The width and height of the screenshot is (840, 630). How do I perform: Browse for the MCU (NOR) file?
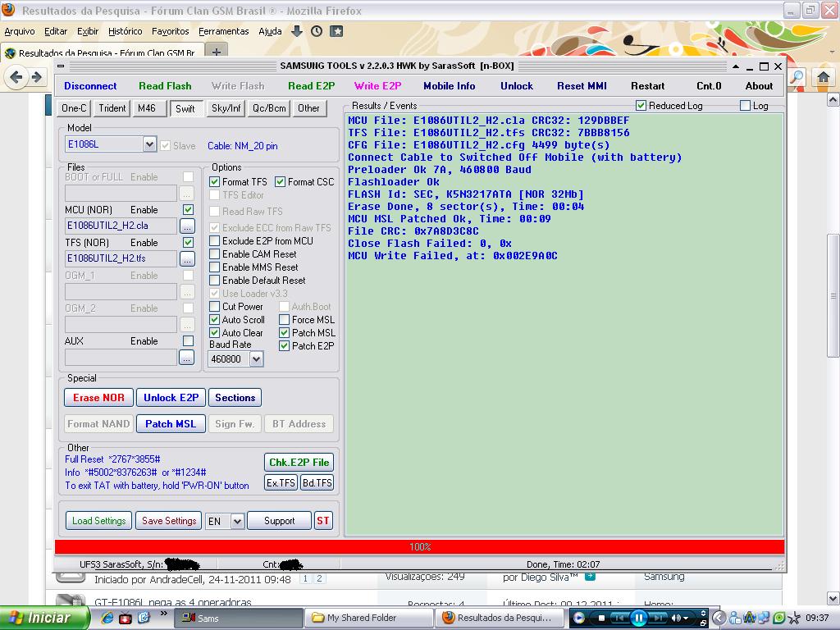(188, 226)
